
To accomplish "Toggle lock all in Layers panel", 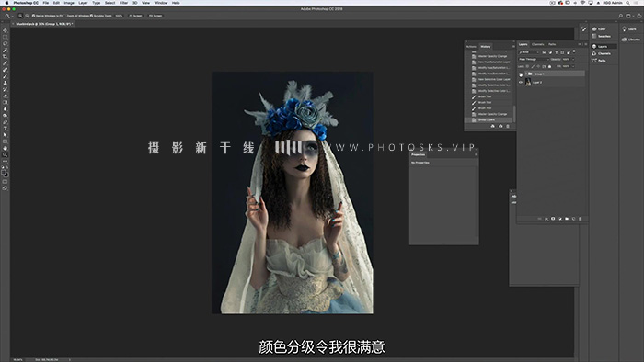I will point(549,66).
